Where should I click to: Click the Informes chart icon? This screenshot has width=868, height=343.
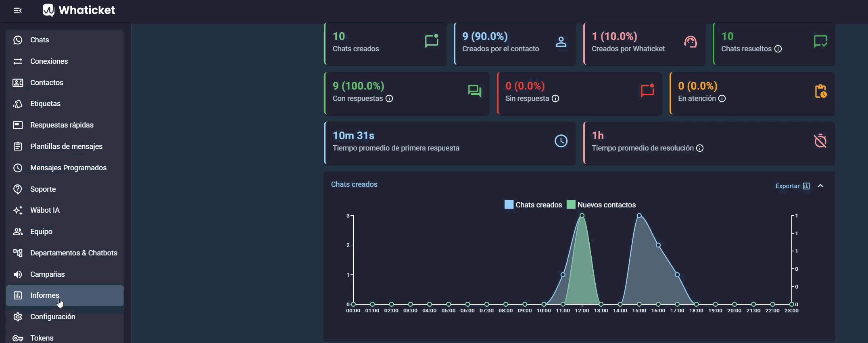pos(18,295)
